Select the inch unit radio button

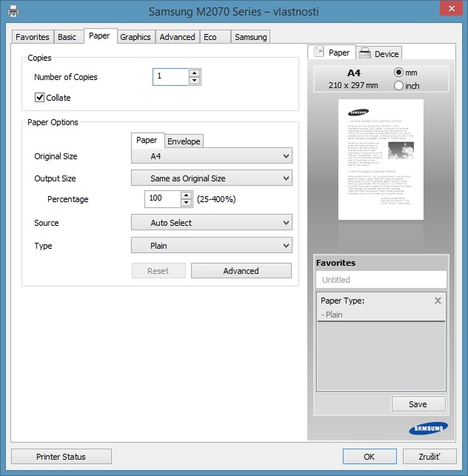coord(398,86)
